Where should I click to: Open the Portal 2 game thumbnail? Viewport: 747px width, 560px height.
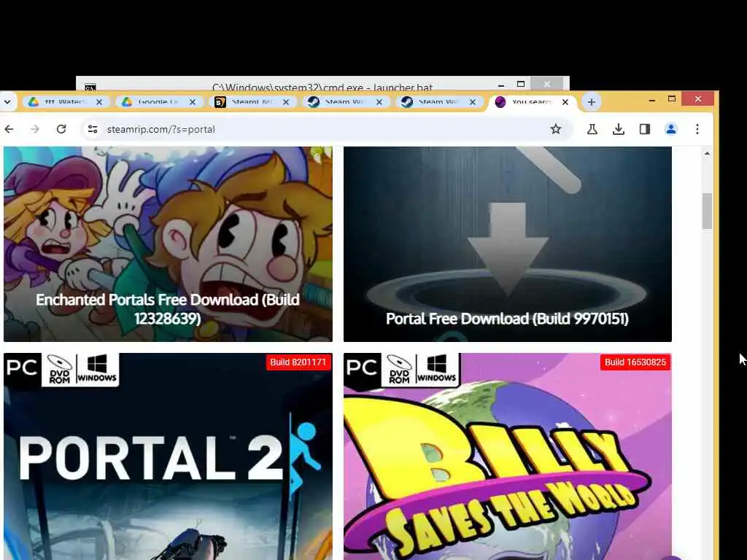pos(168,456)
